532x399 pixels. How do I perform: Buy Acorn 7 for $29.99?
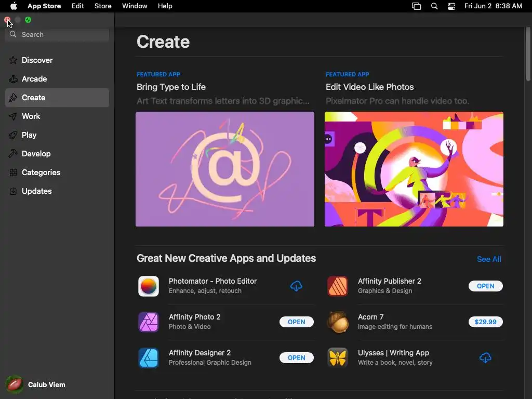(x=486, y=322)
